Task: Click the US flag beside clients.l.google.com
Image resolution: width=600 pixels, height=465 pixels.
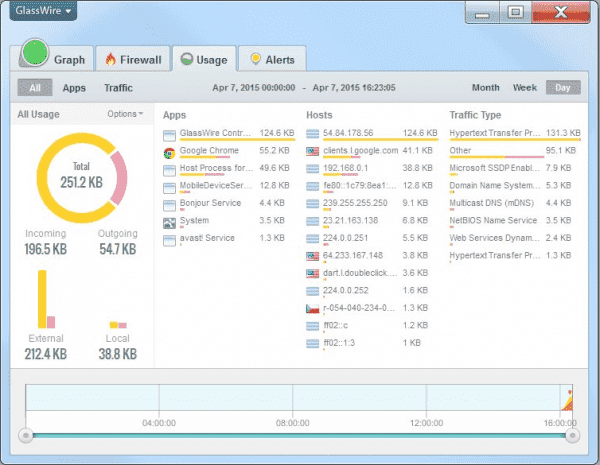Action: [x=312, y=152]
